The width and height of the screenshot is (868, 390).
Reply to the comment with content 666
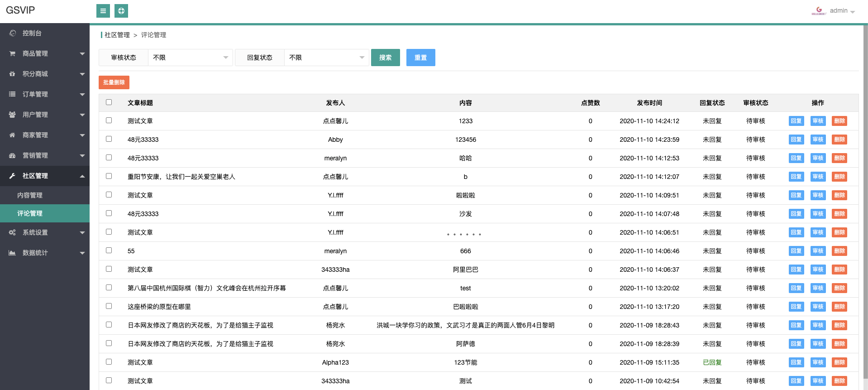(x=796, y=251)
